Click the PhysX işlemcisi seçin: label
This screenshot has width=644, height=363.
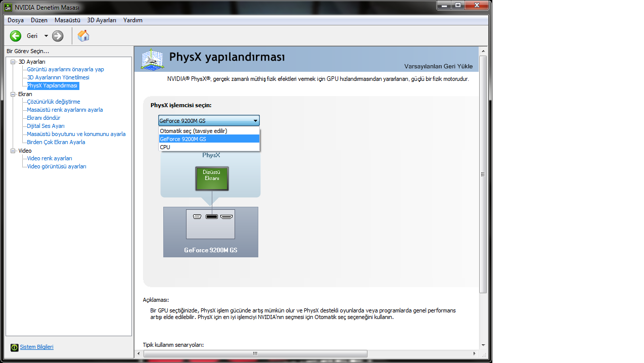pyautogui.click(x=181, y=105)
